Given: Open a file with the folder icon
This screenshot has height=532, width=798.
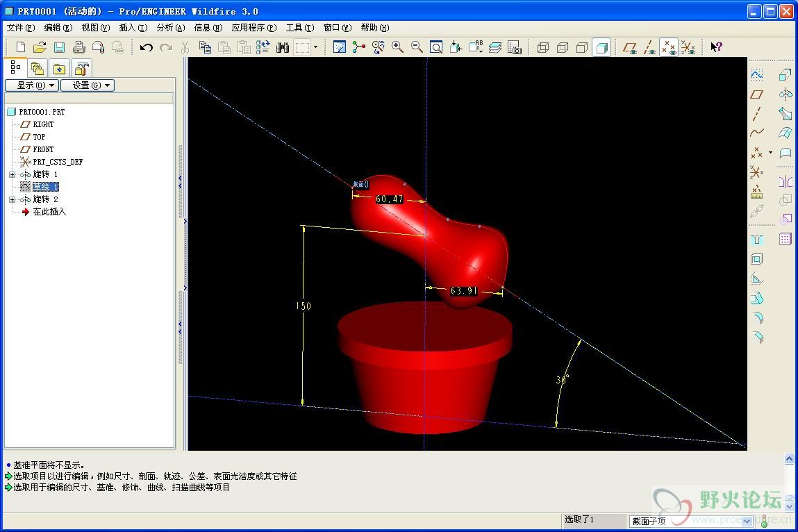Looking at the screenshot, I should click(x=40, y=47).
